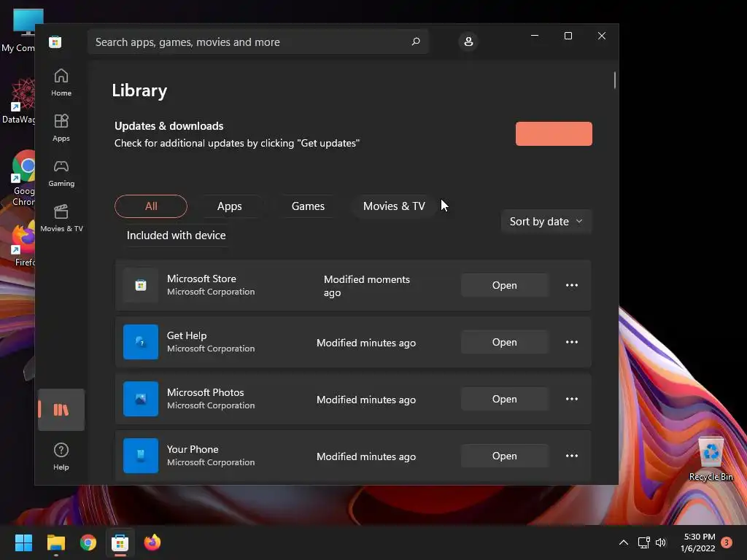The width and height of the screenshot is (747, 560).
Task: Click the 'Get Help' app name text
Action: [x=187, y=335]
